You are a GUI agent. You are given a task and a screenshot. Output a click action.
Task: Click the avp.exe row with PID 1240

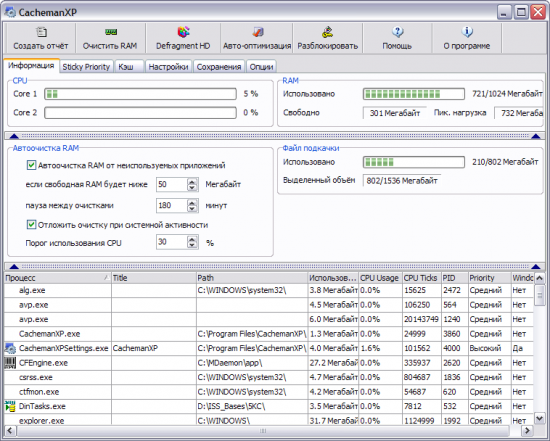tap(269, 319)
